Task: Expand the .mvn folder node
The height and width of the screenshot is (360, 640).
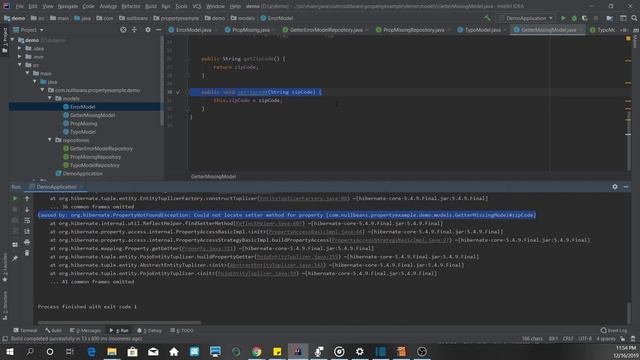Action: (x=20, y=57)
